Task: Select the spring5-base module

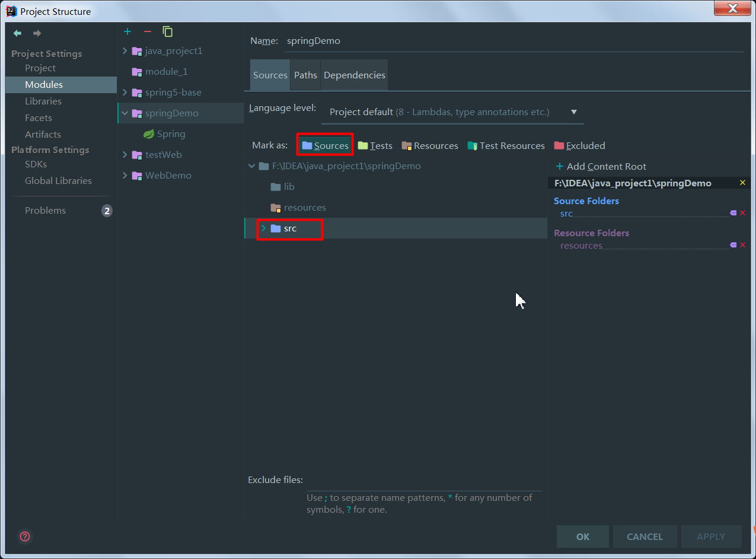Action: [173, 93]
